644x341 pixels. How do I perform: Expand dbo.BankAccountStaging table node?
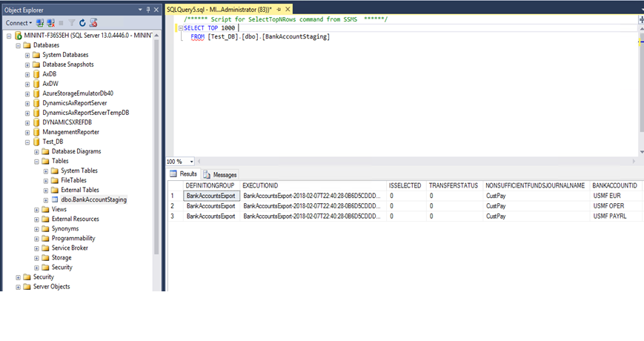(46, 200)
